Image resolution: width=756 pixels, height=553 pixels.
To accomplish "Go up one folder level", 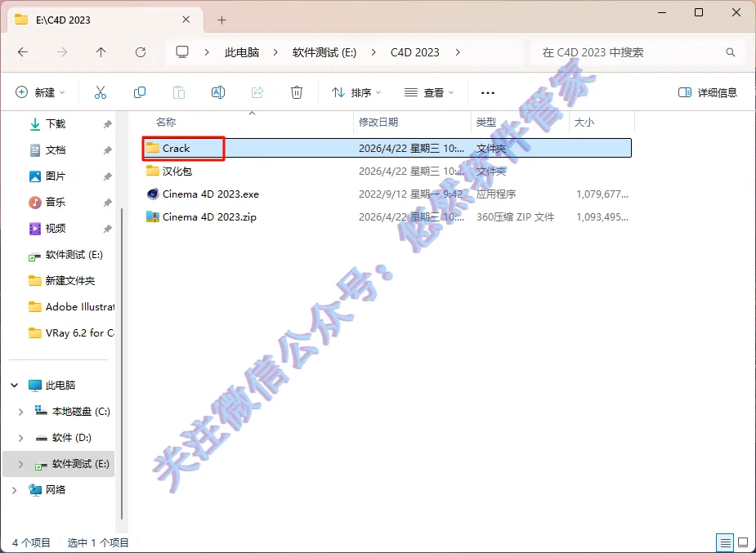I will click(101, 52).
